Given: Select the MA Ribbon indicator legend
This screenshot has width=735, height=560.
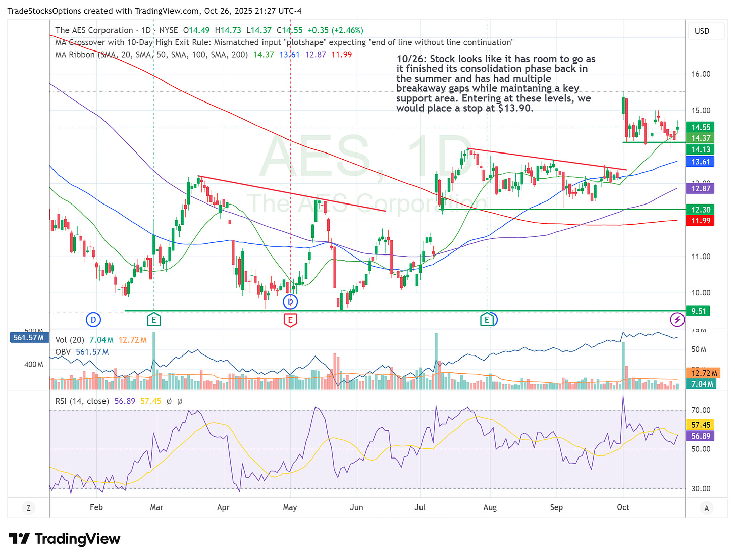Looking at the screenshot, I should click(x=151, y=55).
